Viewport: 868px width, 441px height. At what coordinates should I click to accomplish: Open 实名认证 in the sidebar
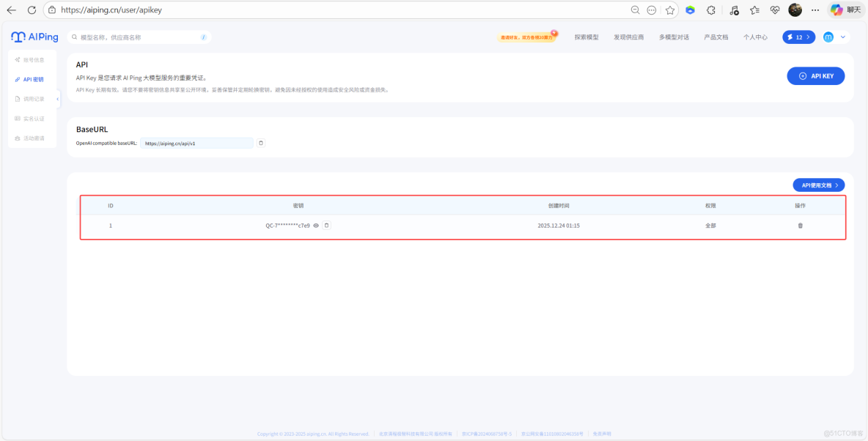coord(33,118)
